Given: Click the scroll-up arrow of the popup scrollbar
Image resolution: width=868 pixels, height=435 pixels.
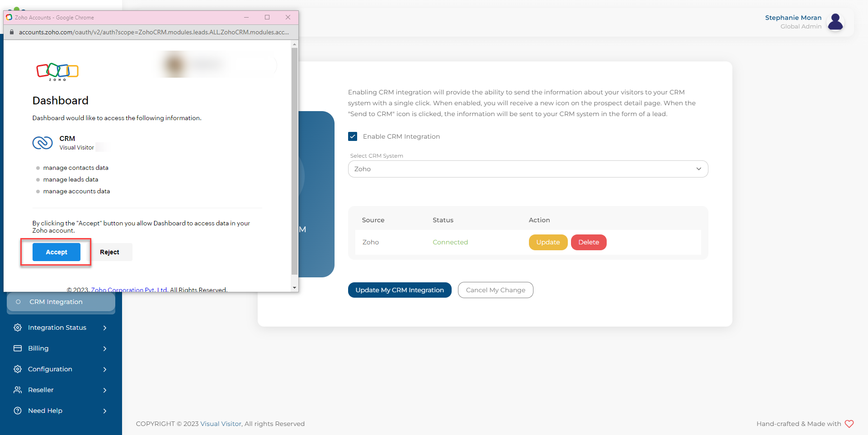Looking at the screenshot, I should (295, 44).
